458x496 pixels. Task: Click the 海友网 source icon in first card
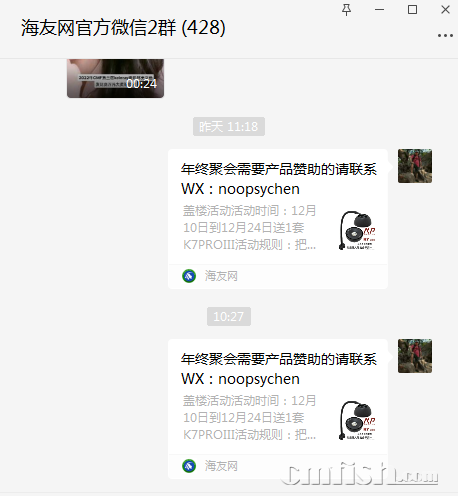[189, 276]
